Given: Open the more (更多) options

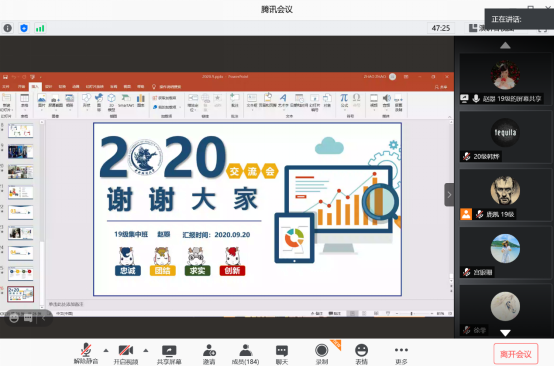Looking at the screenshot, I should [x=401, y=354].
